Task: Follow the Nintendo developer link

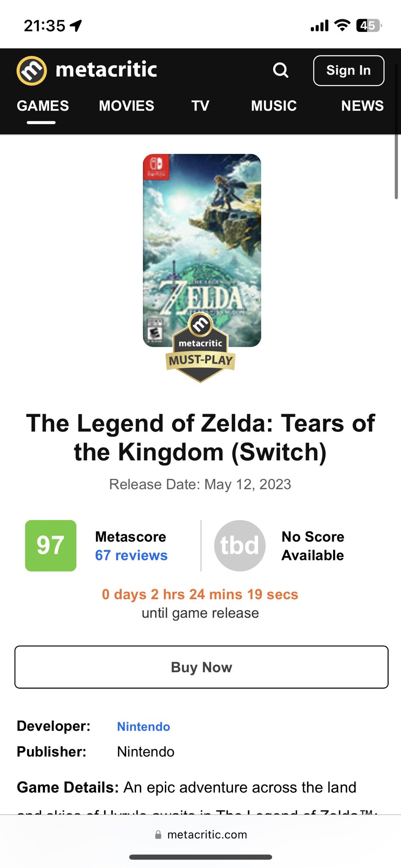Action: (x=143, y=726)
